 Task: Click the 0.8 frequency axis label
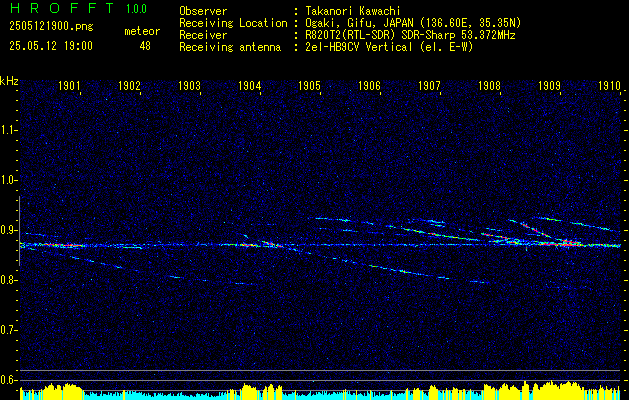(8, 280)
